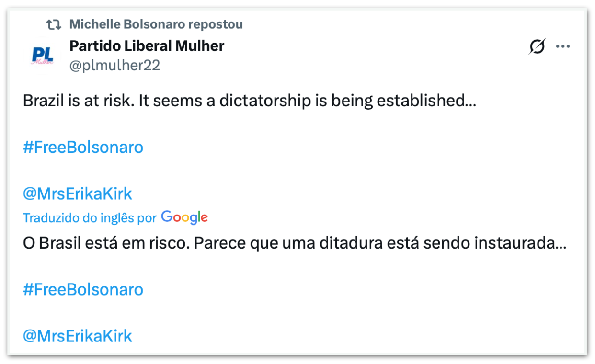Open the PL Mulher profile avatar
595x364 pixels.
click(42, 55)
